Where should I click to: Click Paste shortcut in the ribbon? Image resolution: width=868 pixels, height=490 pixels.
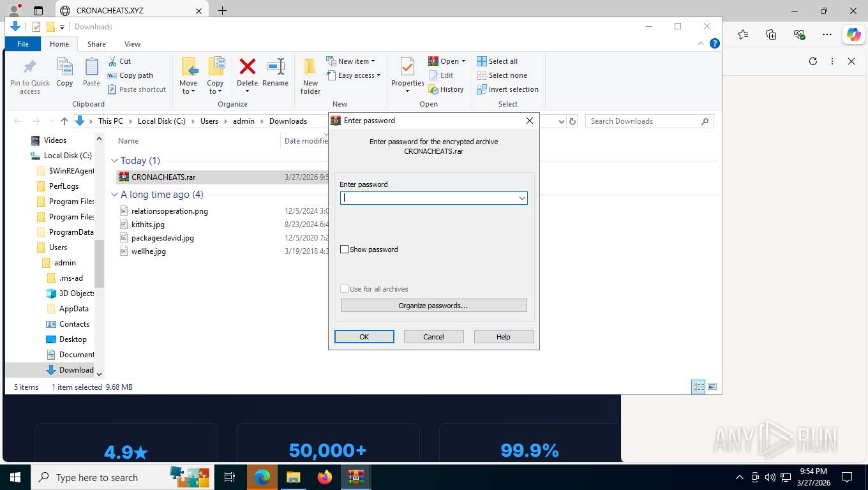[x=137, y=89]
